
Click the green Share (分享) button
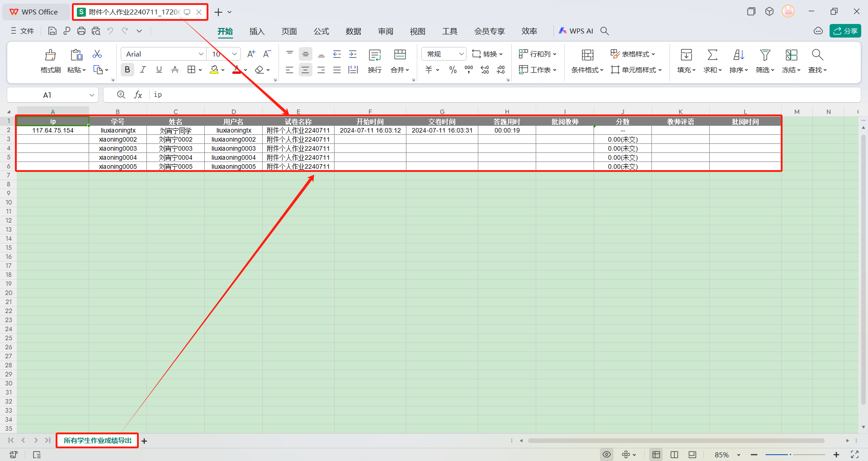(x=845, y=31)
